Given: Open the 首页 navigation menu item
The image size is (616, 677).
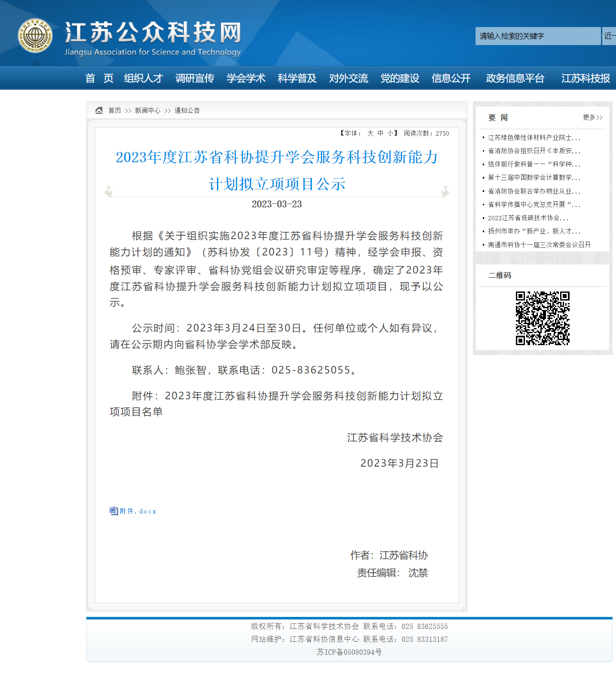Looking at the screenshot, I should tap(99, 78).
